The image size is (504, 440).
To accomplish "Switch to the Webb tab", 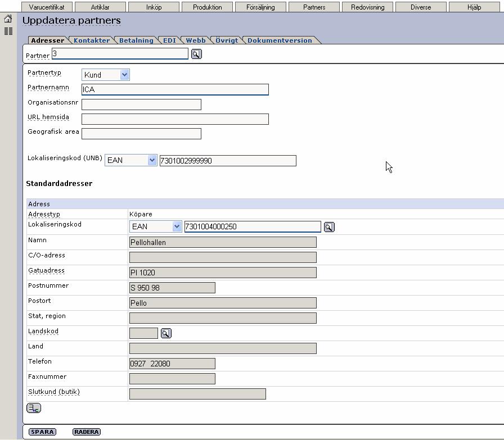I will pos(195,40).
